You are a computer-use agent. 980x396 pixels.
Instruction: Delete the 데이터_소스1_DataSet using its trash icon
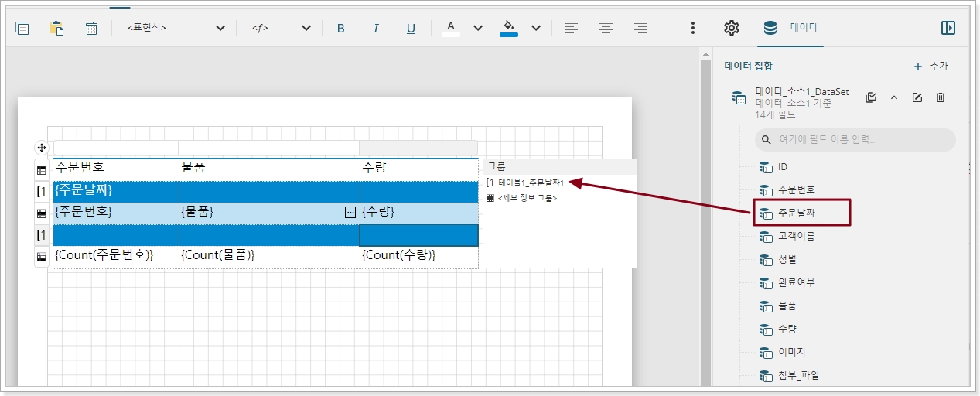tap(941, 97)
